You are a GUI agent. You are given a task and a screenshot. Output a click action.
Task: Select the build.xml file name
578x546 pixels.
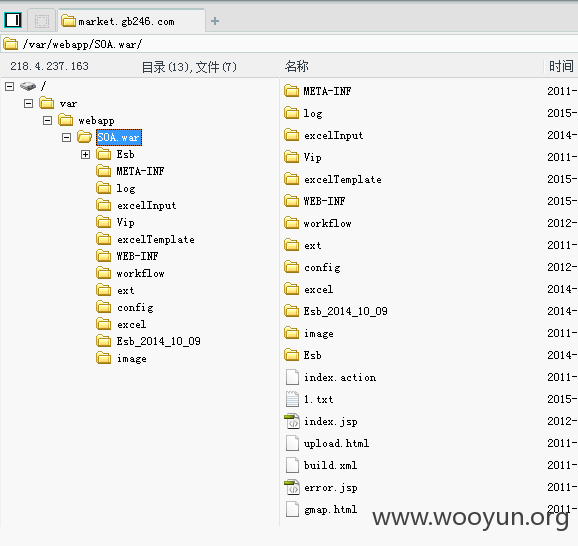click(330, 465)
